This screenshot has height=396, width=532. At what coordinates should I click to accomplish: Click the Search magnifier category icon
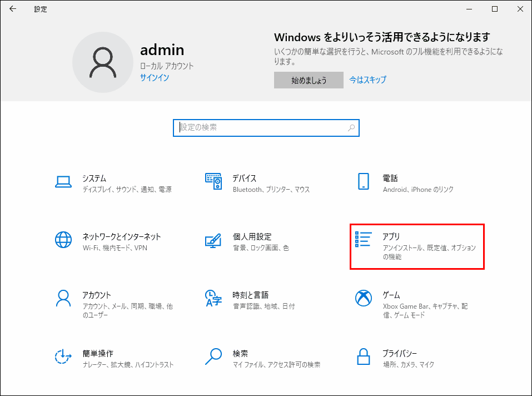pyautogui.click(x=213, y=357)
